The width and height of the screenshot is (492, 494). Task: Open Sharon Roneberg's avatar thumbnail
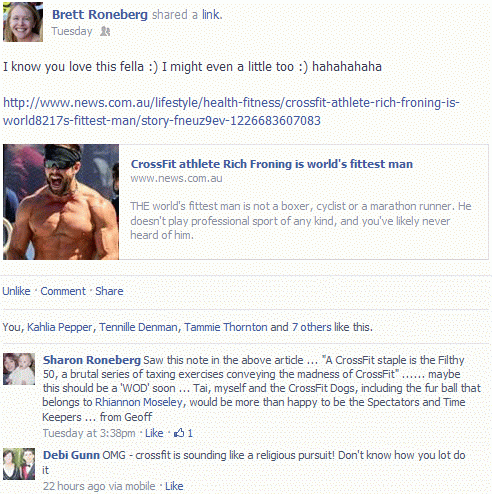[x=19, y=369]
